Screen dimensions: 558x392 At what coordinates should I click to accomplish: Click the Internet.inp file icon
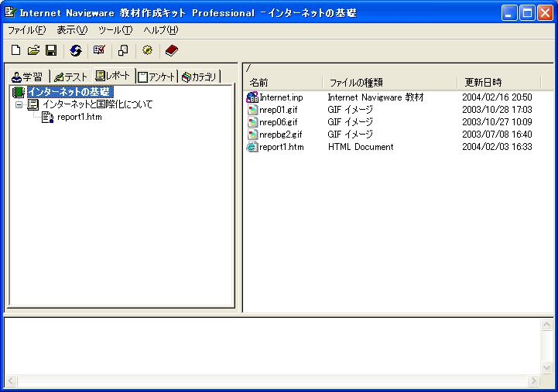point(252,97)
